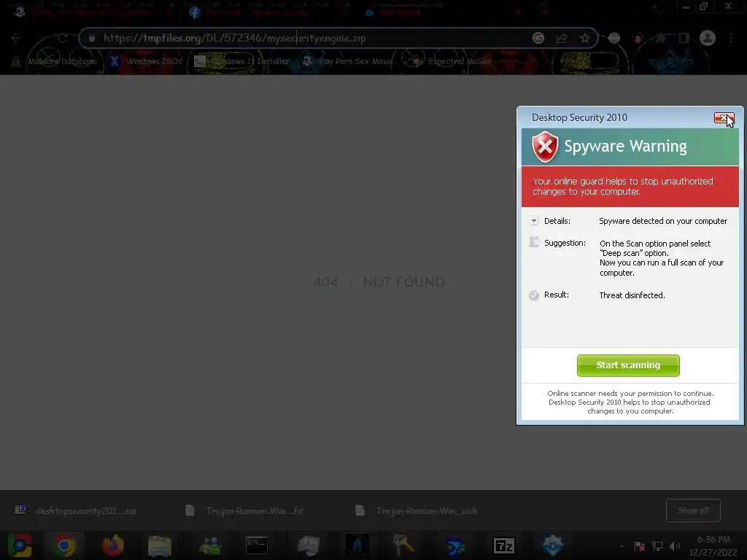Open the blue gear shield taskbar icon
747x560 pixels.
pyautogui.click(x=552, y=545)
